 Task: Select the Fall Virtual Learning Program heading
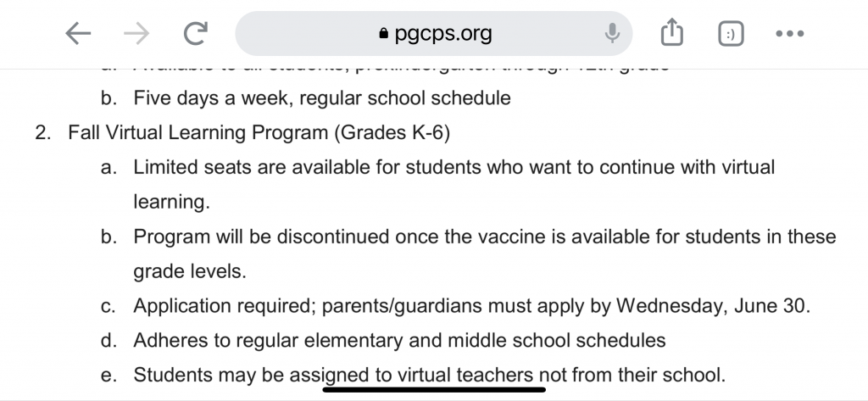click(259, 133)
